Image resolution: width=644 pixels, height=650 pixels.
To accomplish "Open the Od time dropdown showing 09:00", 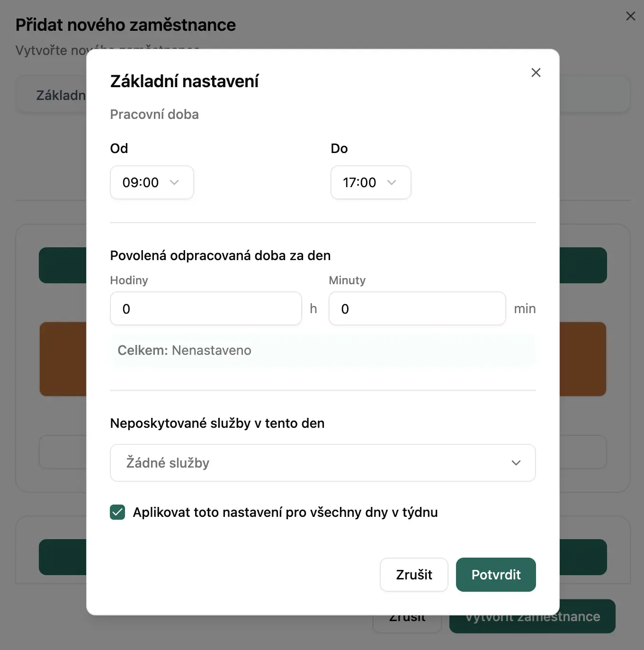I will coord(152,182).
